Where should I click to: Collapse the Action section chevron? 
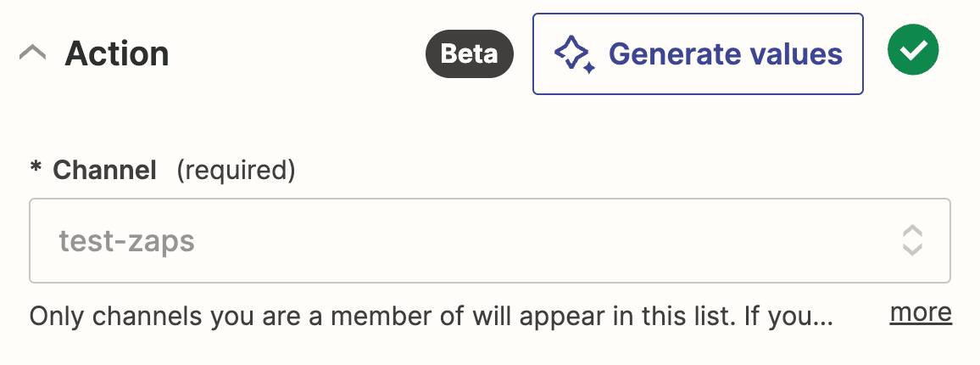32,54
